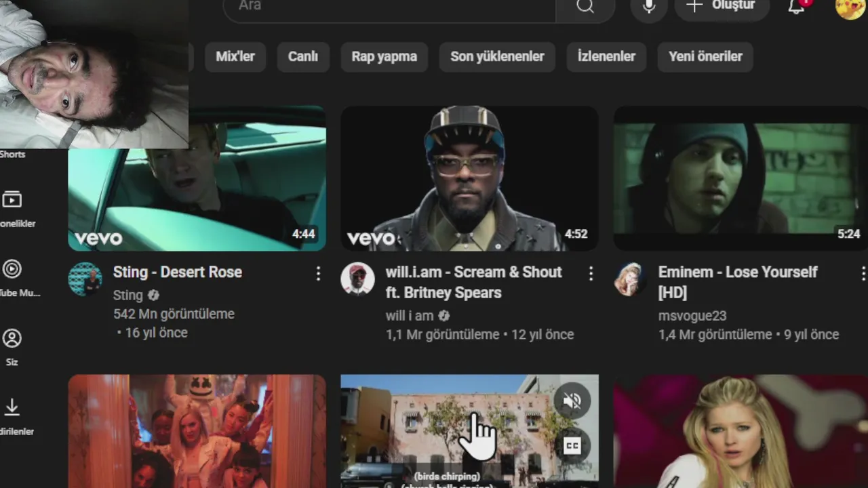This screenshot has width=868, height=488.
Task: Open will.i.am - Scream & Shout title link
Action: point(474,282)
